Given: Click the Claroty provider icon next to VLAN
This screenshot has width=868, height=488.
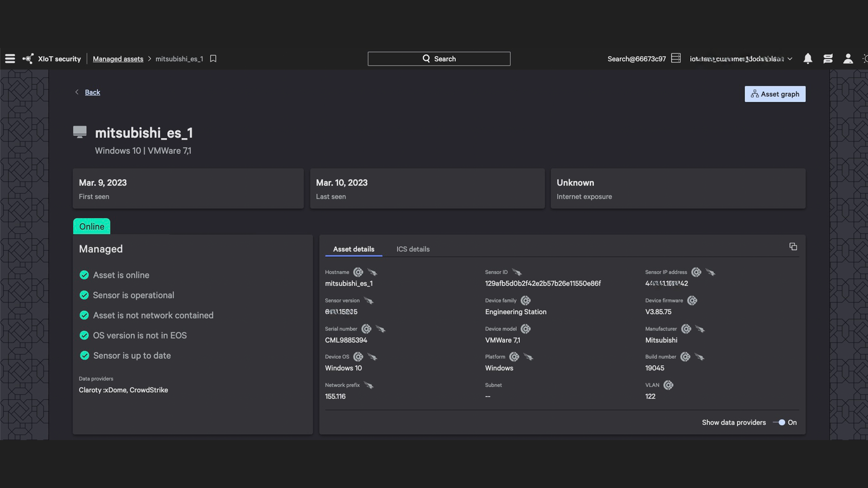Looking at the screenshot, I should pos(668,385).
